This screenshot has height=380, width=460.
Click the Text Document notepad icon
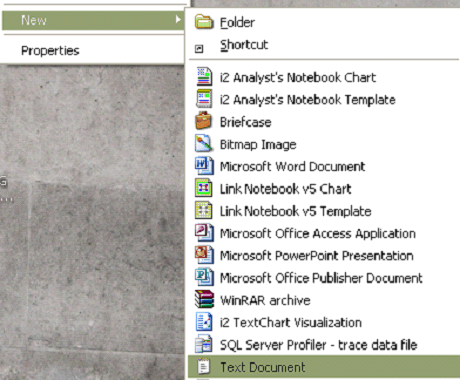[x=204, y=367]
